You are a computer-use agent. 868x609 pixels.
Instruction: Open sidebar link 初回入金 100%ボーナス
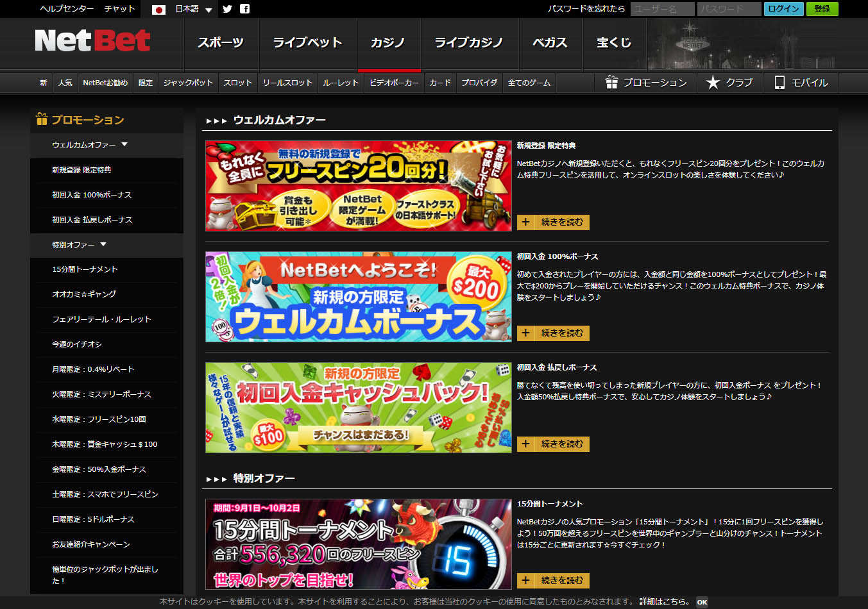tap(92, 195)
